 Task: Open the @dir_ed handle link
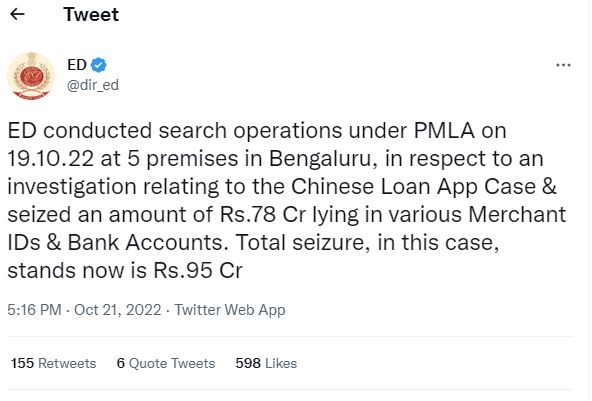93,85
